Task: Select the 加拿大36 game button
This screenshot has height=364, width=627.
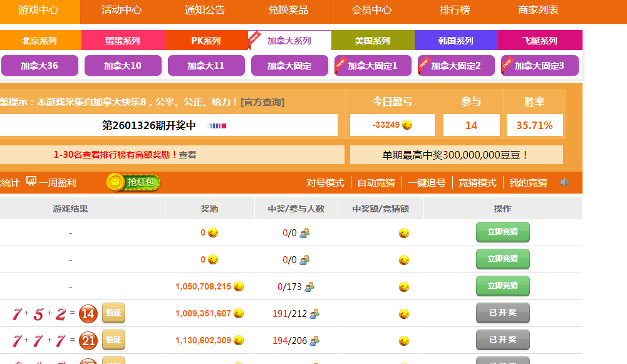Action: (x=39, y=65)
